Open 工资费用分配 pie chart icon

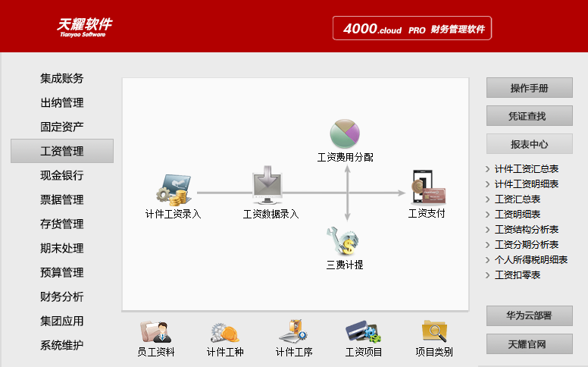[345, 134]
